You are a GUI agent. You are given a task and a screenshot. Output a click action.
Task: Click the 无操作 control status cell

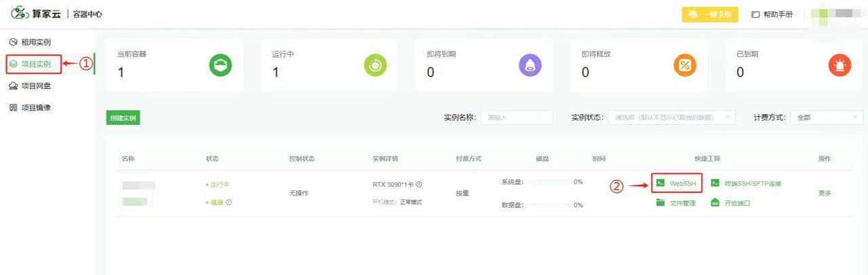(x=298, y=194)
